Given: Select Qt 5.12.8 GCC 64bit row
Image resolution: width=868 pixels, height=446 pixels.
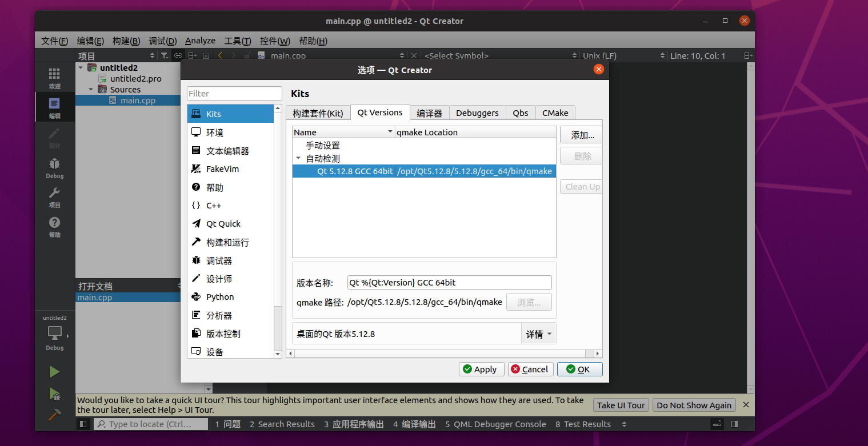Looking at the screenshot, I should (x=424, y=171).
